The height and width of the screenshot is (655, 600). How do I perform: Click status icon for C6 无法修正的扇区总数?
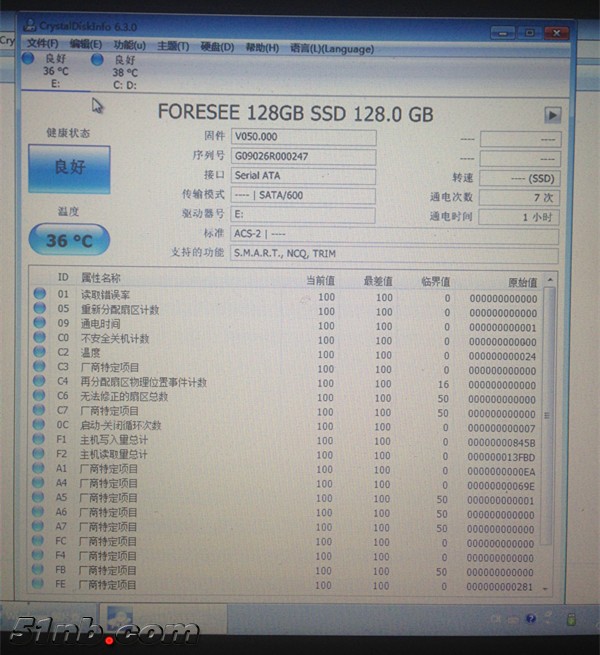pyautogui.click(x=39, y=395)
